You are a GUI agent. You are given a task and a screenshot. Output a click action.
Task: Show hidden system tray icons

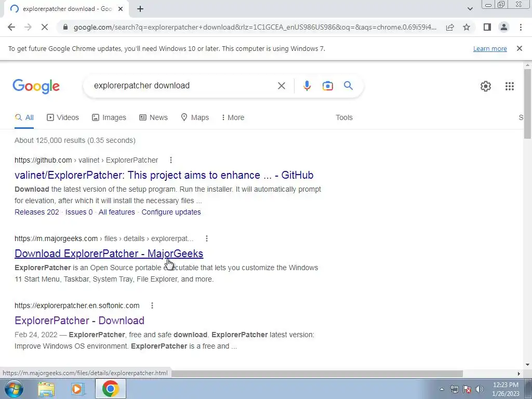click(x=442, y=390)
